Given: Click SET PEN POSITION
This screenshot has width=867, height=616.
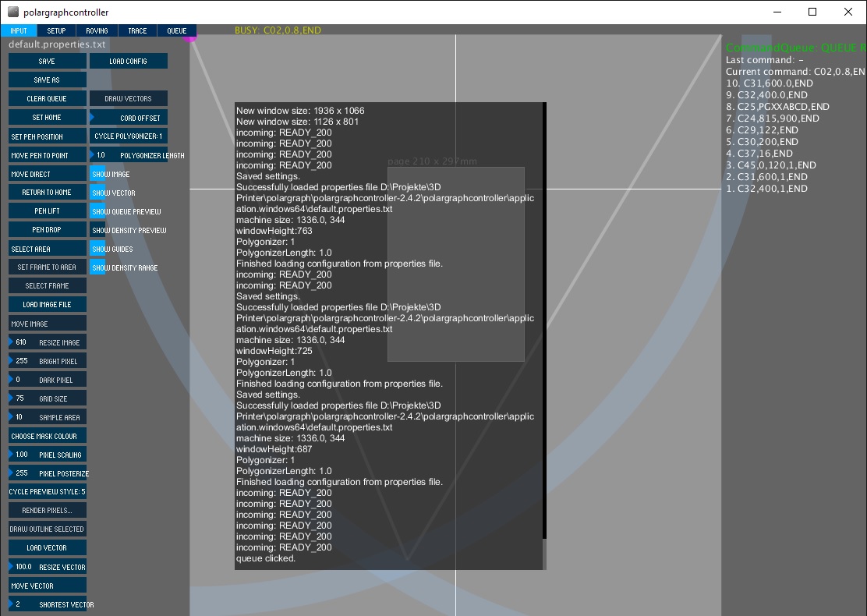Looking at the screenshot, I should pyautogui.click(x=47, y=136).
